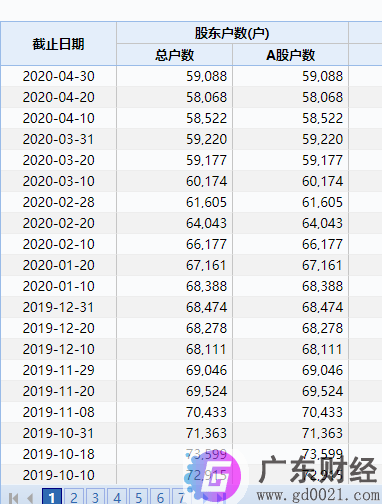Click 总户数 value 68,474
Screen dimensions: 382x504
(x=206, y=307)
